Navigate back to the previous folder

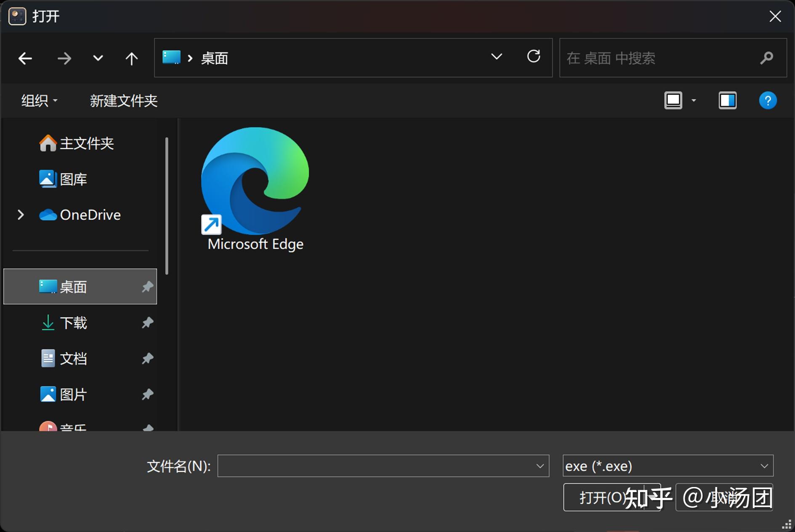pyautogui.click(x=25, y=58)
